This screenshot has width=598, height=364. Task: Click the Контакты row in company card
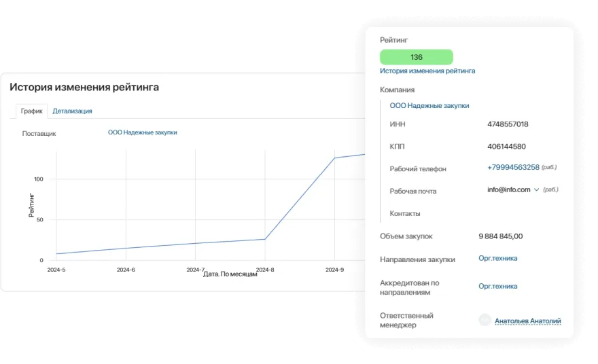point(405,213)
